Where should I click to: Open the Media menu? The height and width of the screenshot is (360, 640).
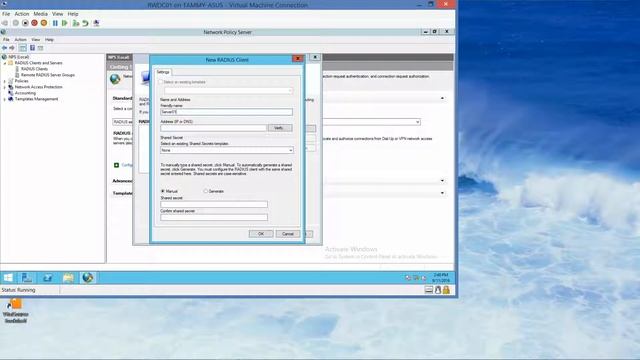click(x=40, y=14)
